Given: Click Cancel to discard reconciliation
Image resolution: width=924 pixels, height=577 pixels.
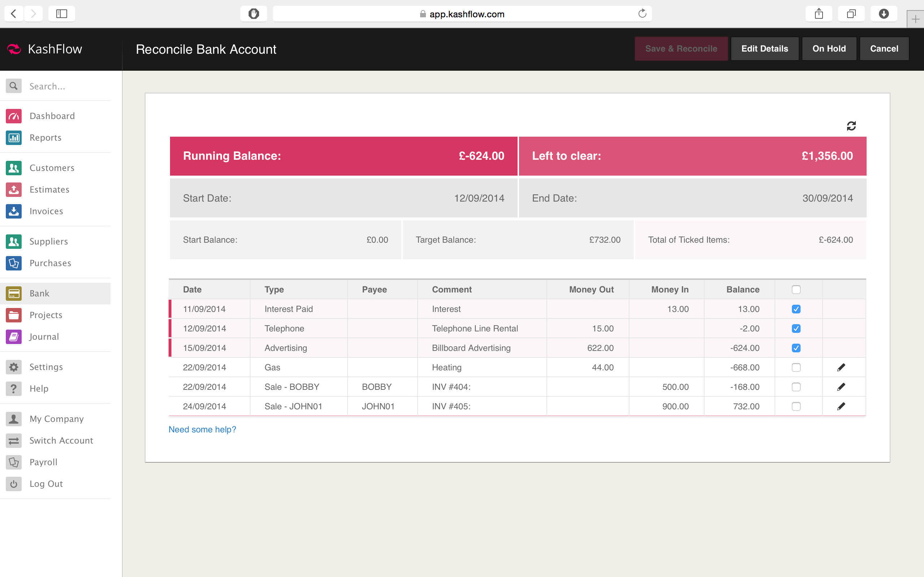Looking at the screenshot, I should (x=884, y=48).
